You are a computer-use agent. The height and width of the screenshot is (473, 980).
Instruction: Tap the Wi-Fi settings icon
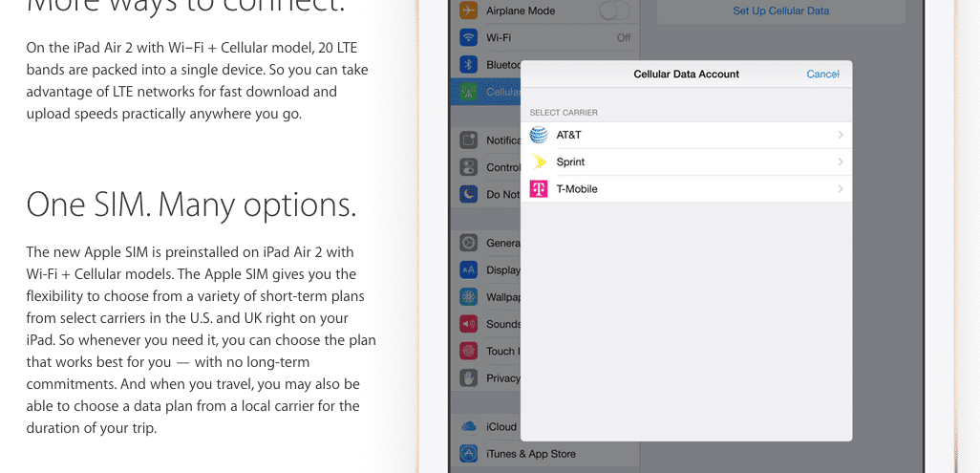[x=469, y=37]
